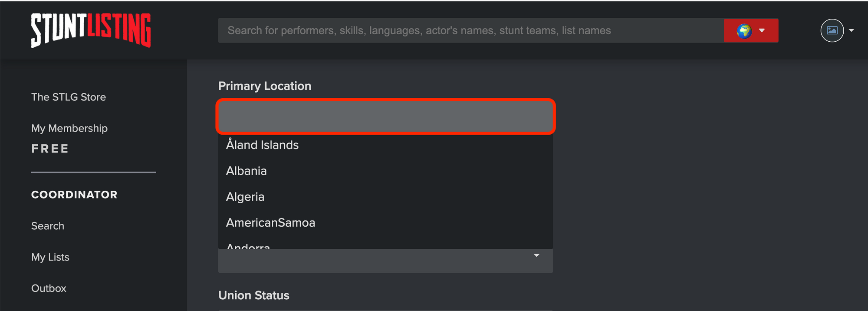Focus the performers and skills search bar

pos(471,30)
